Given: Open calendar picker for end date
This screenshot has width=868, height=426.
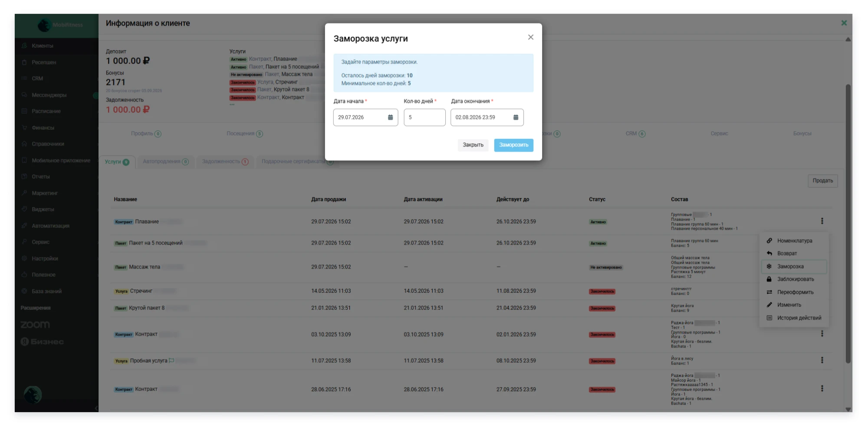Looking at the screenshot, I should tap(516, 118).
